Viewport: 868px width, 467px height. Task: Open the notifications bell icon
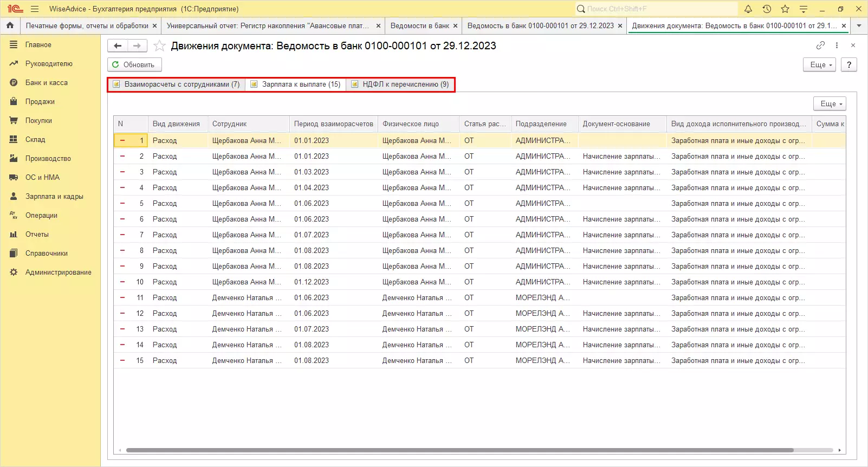pyautogui.click(x=748, y=9)
